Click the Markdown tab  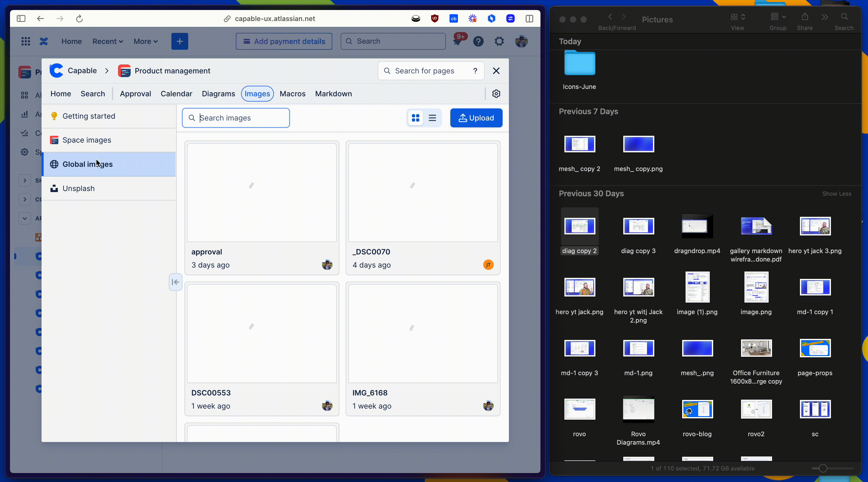point(333,93)
